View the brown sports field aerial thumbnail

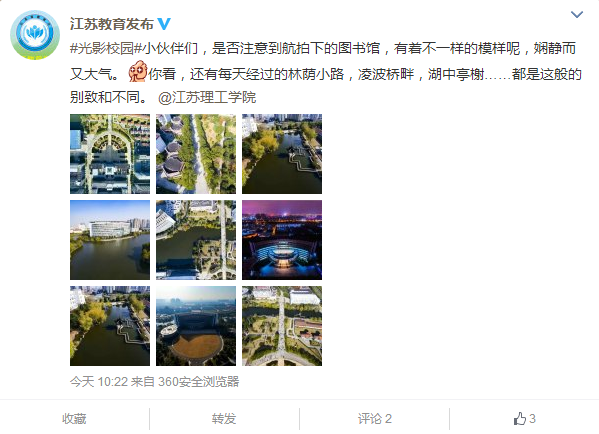(196, 326)
